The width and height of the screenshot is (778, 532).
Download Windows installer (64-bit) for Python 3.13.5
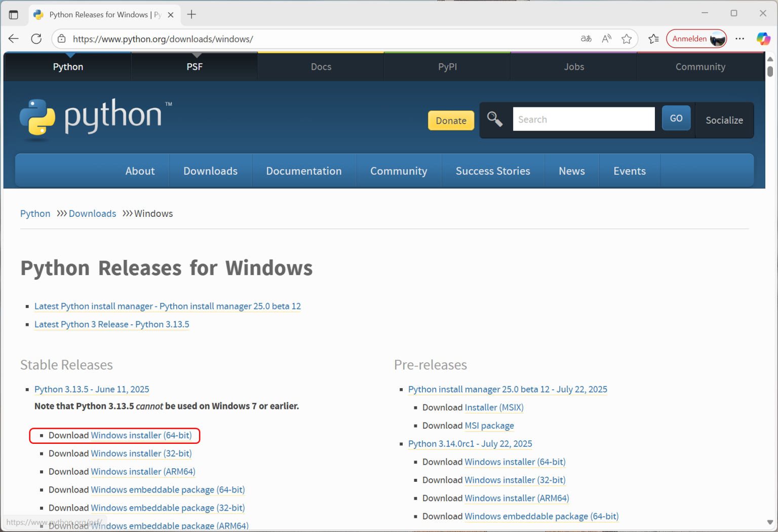141,435
